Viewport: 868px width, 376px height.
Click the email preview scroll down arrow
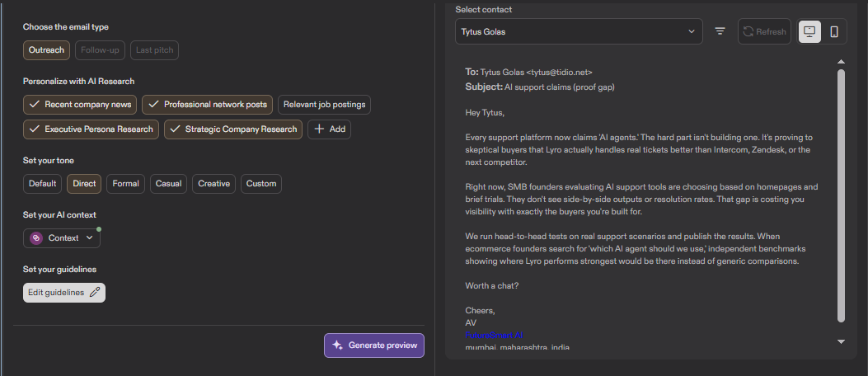click(841, 341)
